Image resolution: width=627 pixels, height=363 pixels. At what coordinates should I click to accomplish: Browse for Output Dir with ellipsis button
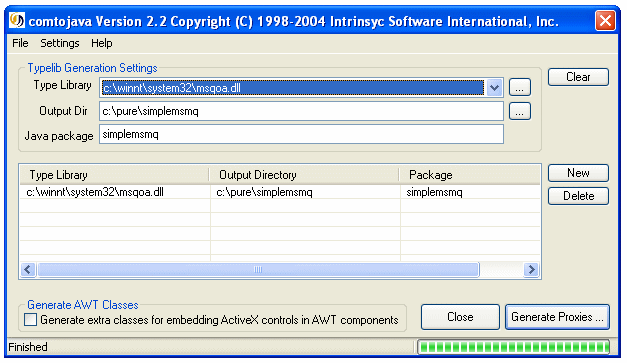tap(519, 112)
